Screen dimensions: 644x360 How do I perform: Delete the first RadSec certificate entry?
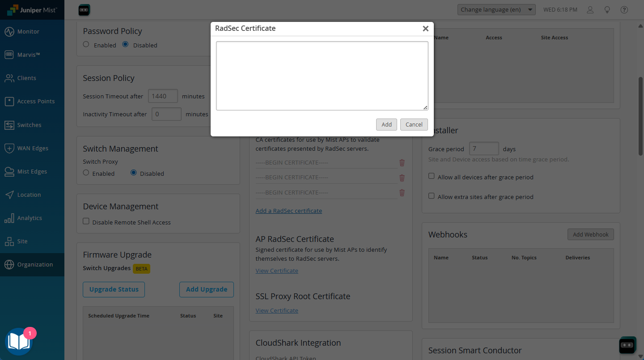point(402,163)
